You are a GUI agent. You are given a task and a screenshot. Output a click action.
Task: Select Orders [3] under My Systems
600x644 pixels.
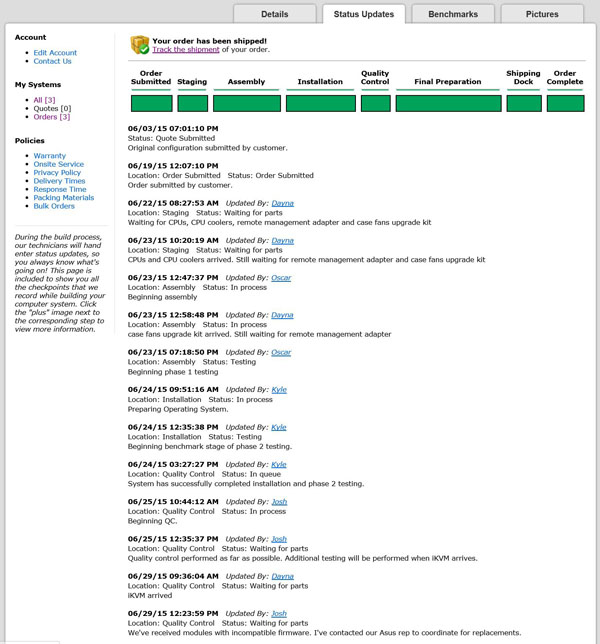[x=52, y=117]
